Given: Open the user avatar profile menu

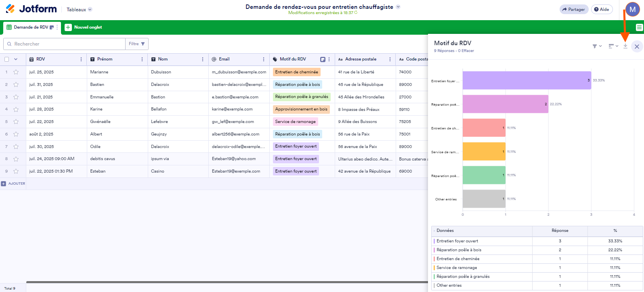Looking at the screenshot, I should coord(632,10).
